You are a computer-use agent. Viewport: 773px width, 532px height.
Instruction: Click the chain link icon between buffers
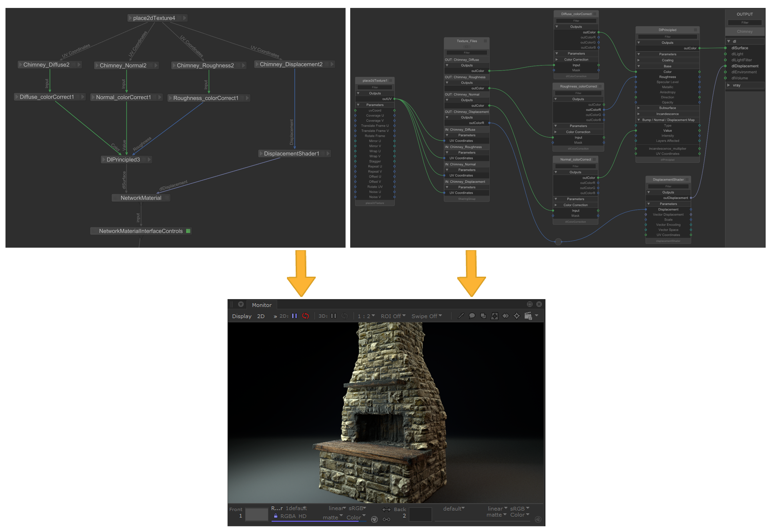386,520
